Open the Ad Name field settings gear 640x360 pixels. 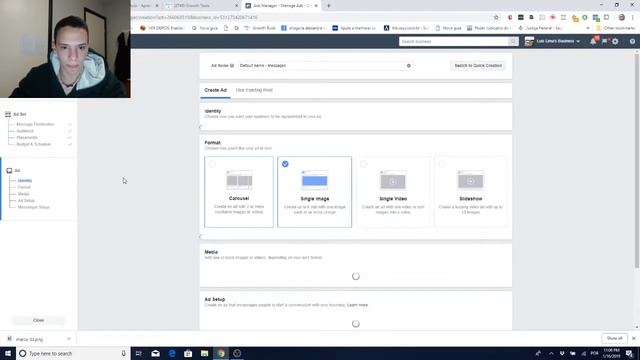[409, 66]
